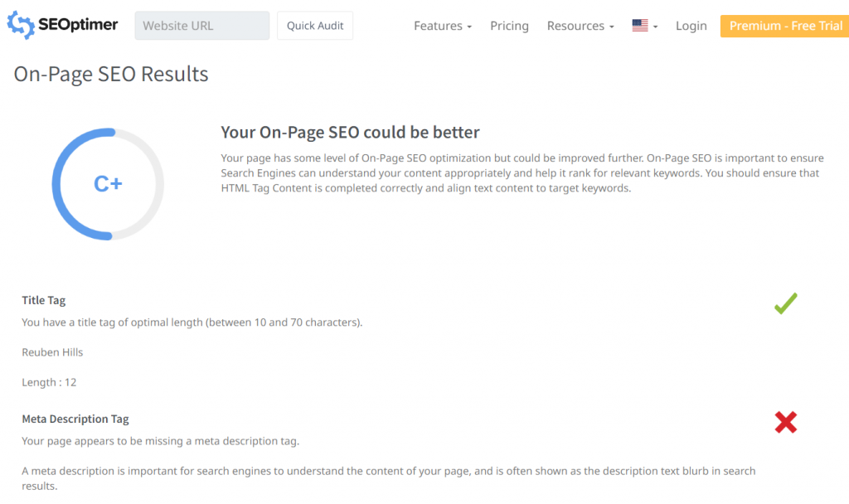Click the Title Tag section heading
This screenshot has width=849, height=504.
point(43,300)
